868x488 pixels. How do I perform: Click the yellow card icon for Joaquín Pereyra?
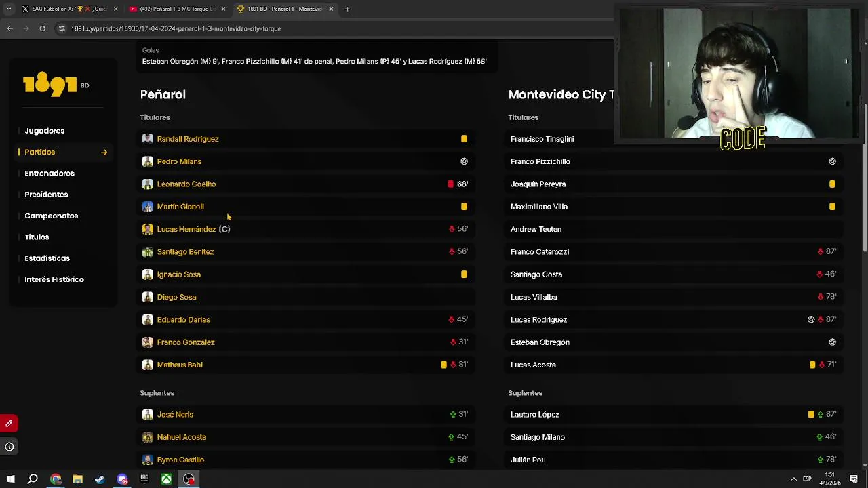point(832,184)
